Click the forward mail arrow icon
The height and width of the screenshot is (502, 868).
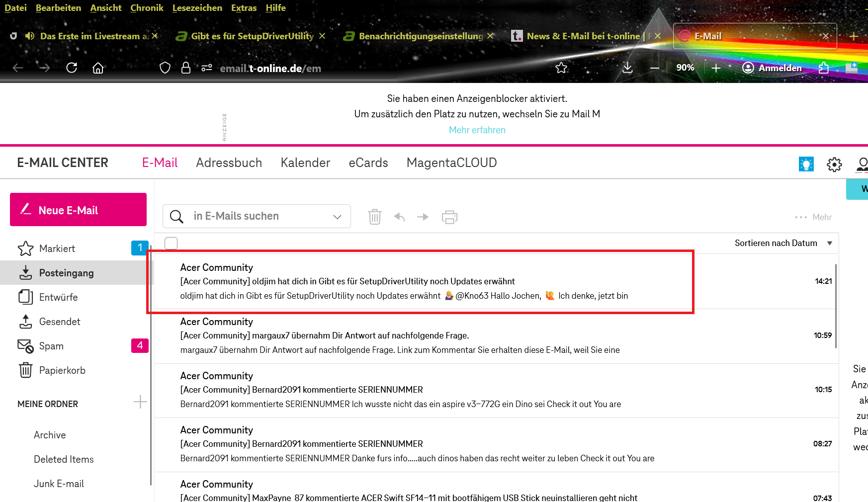click(423, 217)
